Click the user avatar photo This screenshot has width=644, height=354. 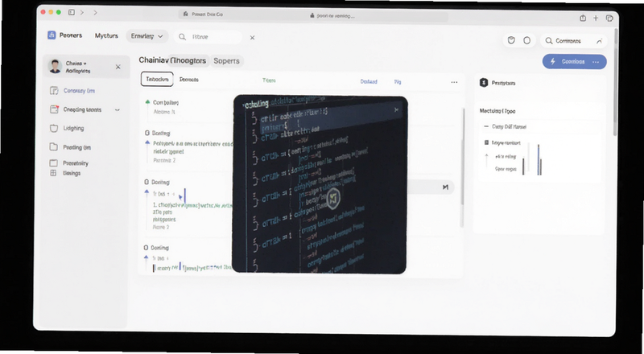[55, 67]
